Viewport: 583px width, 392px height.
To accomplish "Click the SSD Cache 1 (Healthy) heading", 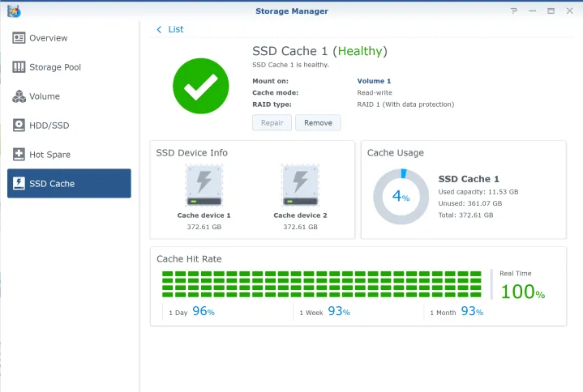I will 319,51.
